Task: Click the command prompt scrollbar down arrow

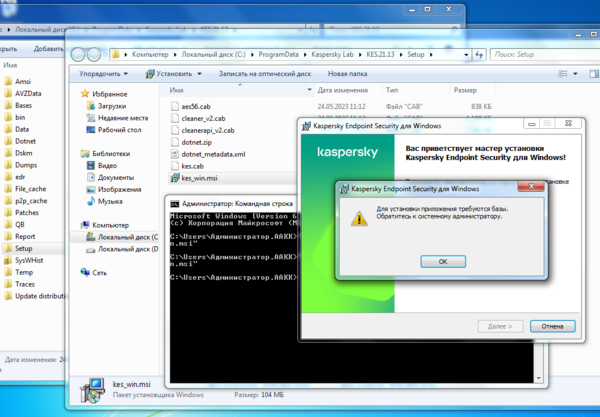Action: click(x=538, y=378)
